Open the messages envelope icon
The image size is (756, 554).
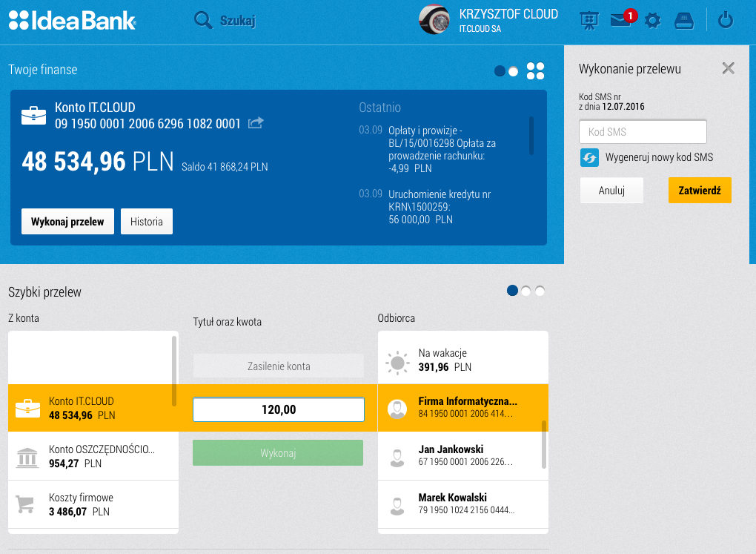point(620,20)
